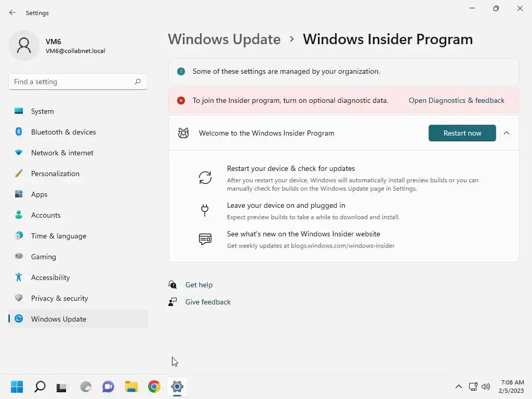Show hidden system tray icons
The height and width of the screenshot is (399, 532).
click(458, 387)
